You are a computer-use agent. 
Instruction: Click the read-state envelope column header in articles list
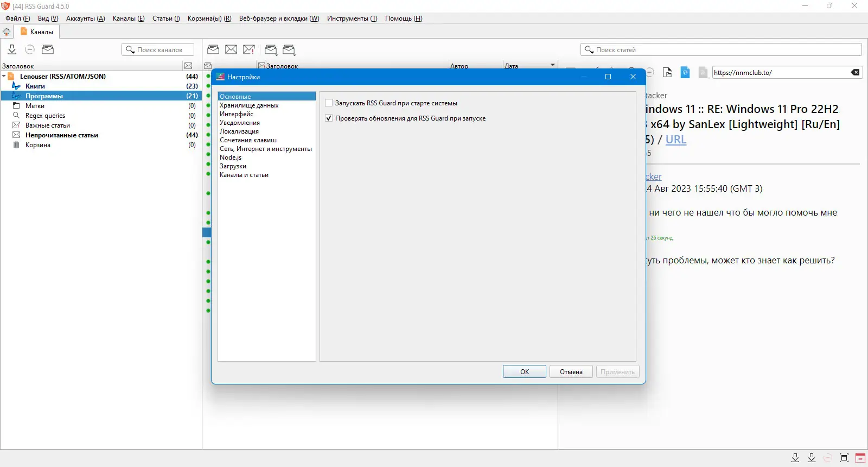[207, 66]
